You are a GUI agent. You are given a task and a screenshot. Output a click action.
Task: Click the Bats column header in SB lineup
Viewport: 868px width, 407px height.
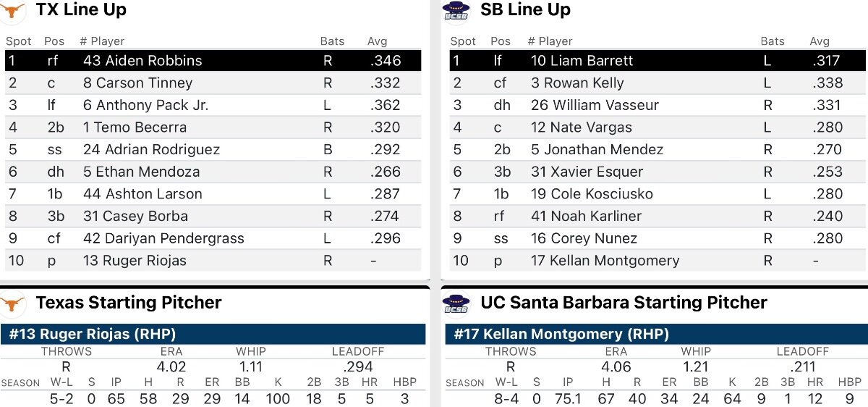pos(773,41)
